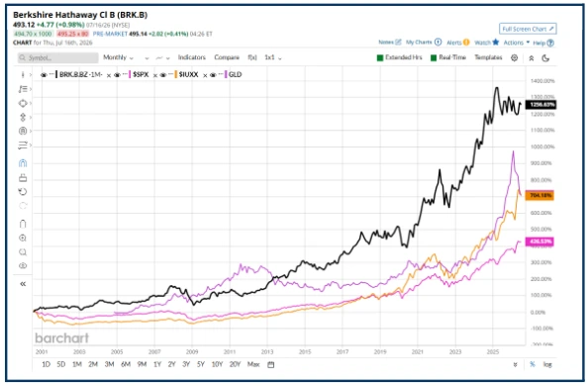Expand the line tool submenu arrow
Screen dimensions: 588x386
[31, 75]
